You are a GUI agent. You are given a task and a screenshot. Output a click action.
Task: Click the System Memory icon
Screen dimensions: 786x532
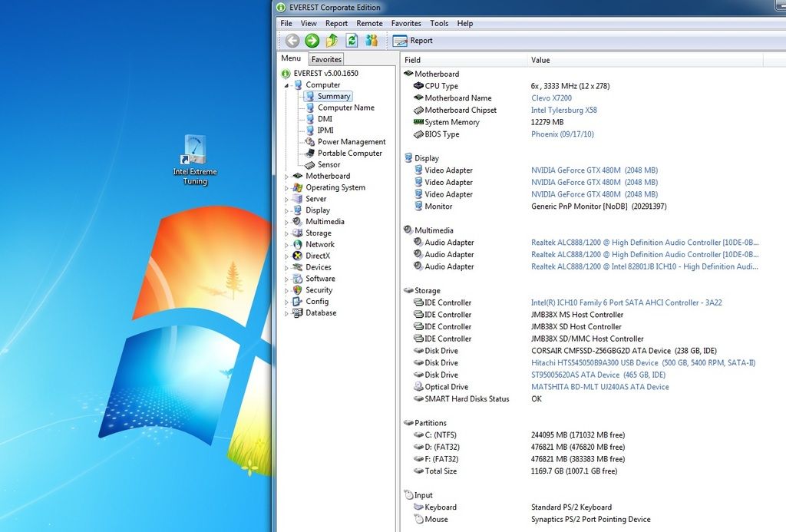point(418,122)
